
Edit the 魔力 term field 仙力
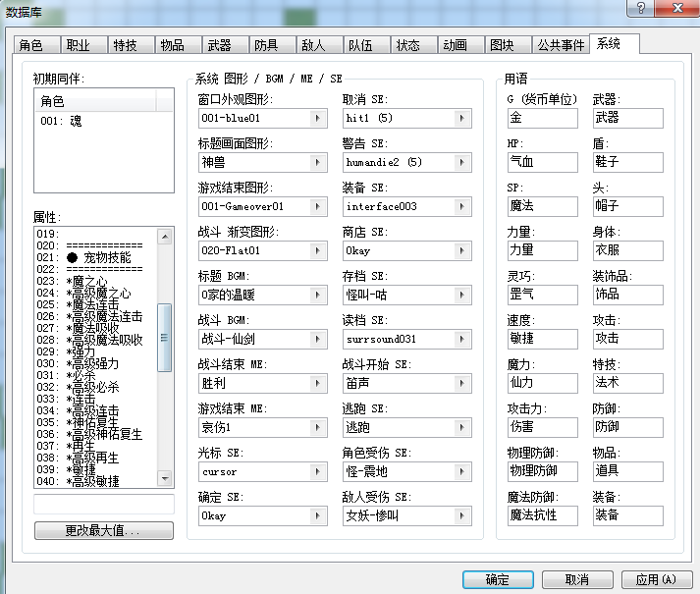tap(542, 384)
